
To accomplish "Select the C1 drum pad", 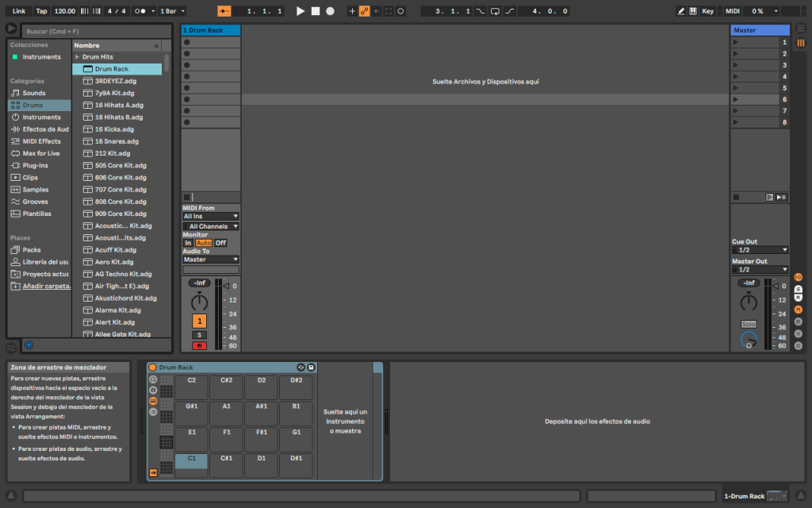I will 192,465.
